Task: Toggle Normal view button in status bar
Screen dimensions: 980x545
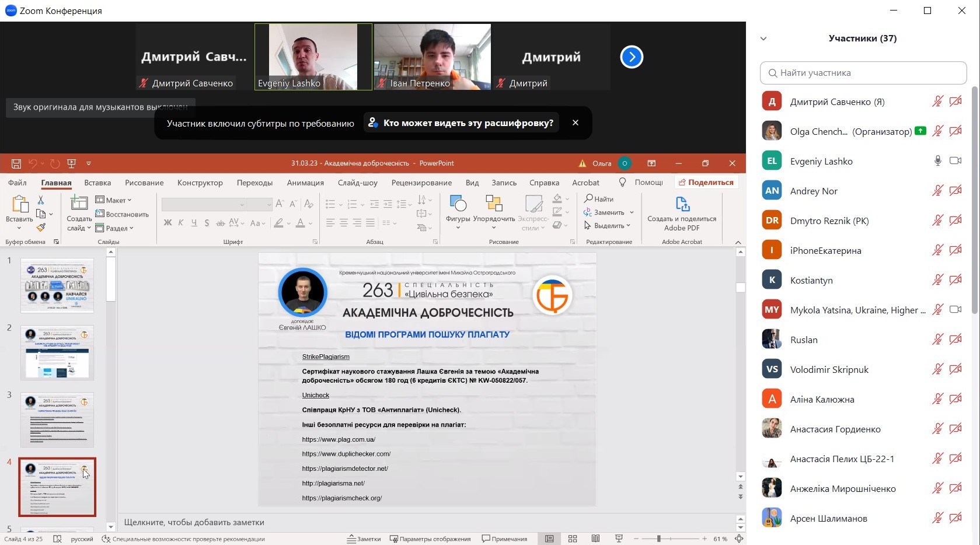Action: tap(549, 539)
